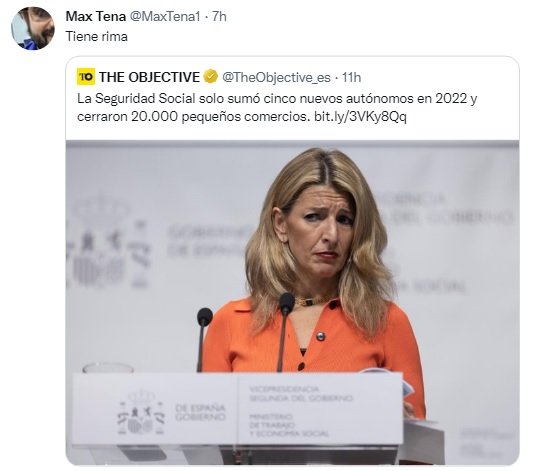Image resolution: width=533 pixels, height=471 pixels.
Task: Open Max Tena display name profile
Action: [x=96, y=16]
